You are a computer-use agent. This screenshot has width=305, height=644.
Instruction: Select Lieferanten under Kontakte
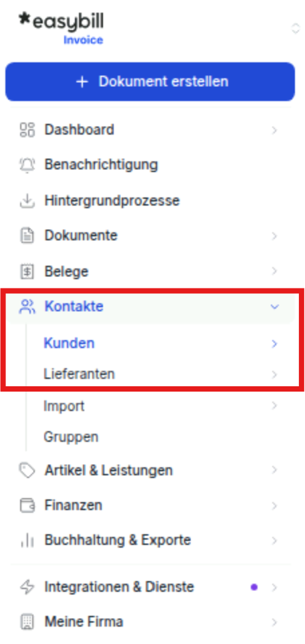coord(161,374)
